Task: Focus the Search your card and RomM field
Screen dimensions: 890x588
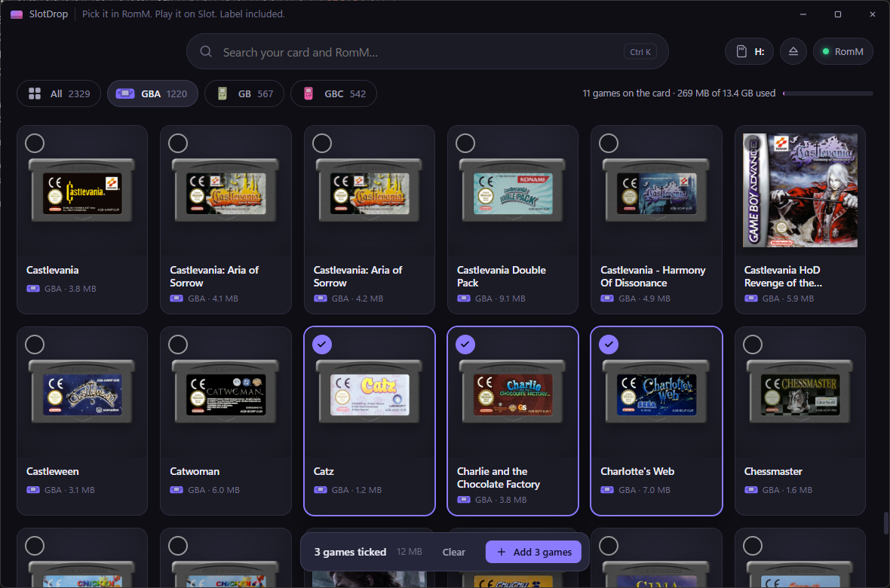Action: (x=428, y=52)
